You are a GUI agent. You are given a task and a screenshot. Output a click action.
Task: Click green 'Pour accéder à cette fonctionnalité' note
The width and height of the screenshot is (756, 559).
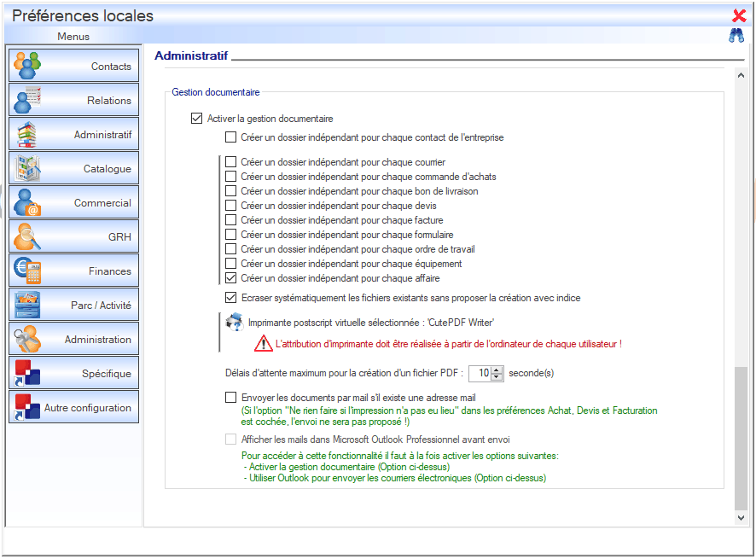pyautogui.click(x=399, y=455)
